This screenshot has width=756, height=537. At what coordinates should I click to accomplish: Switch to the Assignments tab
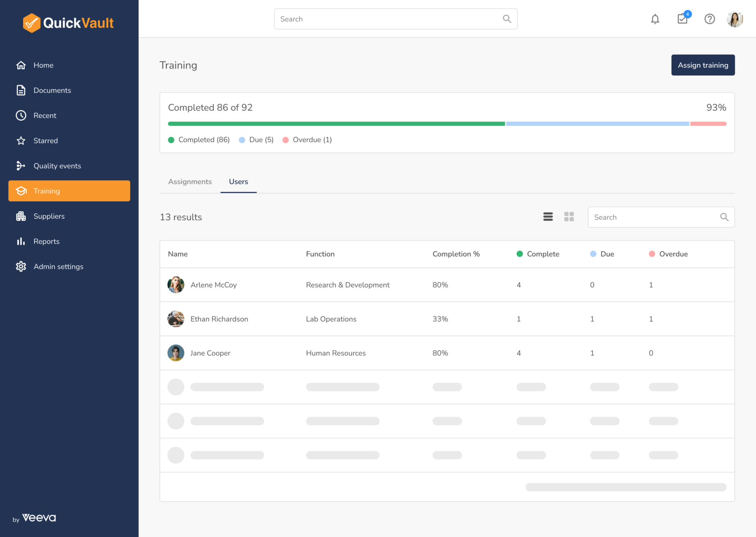click(x=190, y=181)
